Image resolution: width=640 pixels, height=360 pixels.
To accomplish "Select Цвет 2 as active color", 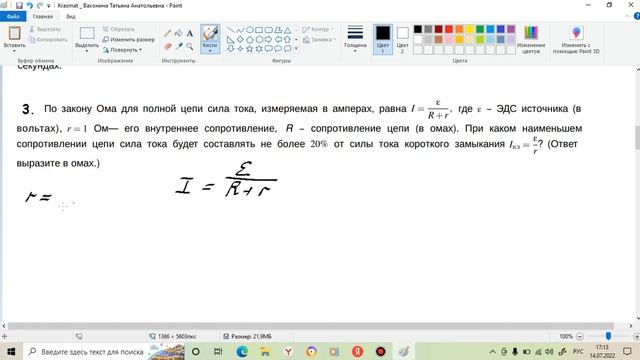I will tap(402, 40).
